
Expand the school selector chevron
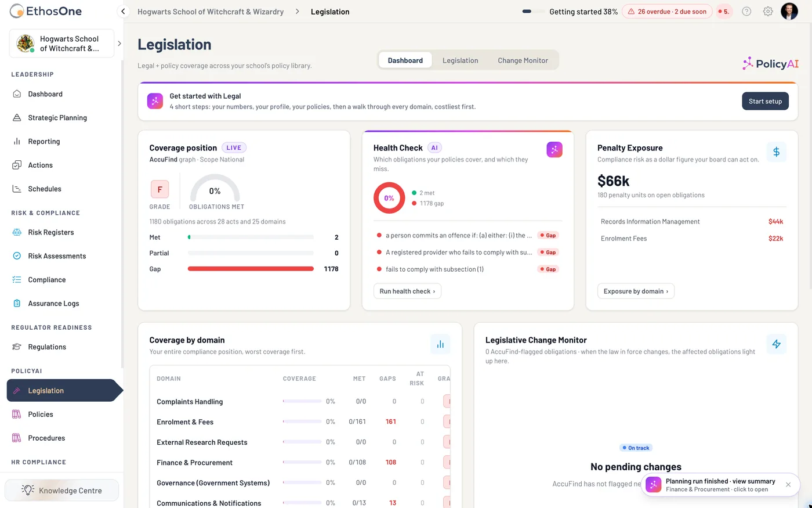pos(119,44)
